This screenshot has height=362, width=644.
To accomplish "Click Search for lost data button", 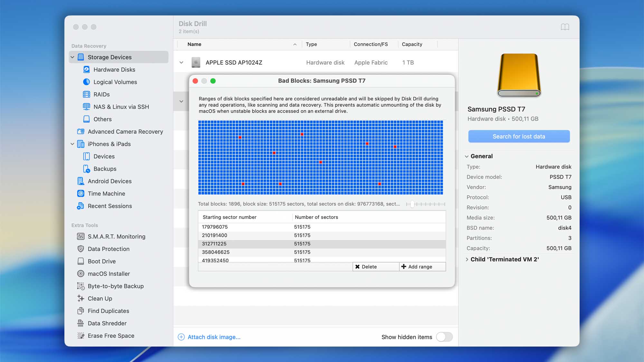I will (519, 136).
